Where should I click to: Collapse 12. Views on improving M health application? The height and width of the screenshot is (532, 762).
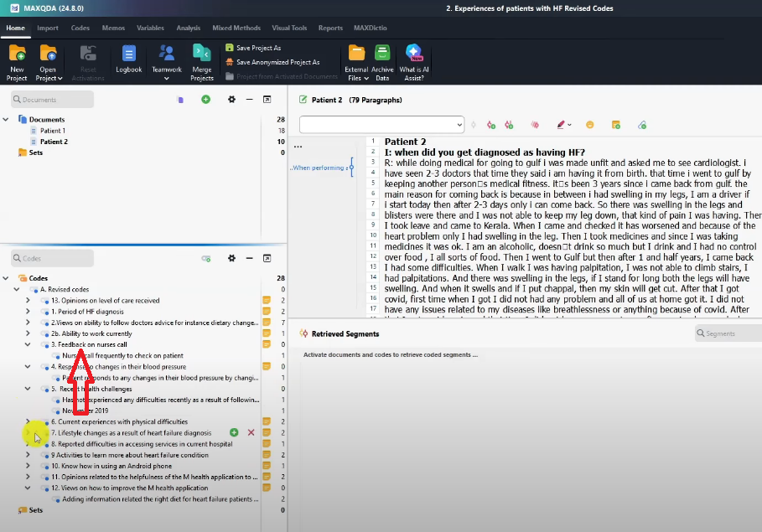click(x=28, y=488)
